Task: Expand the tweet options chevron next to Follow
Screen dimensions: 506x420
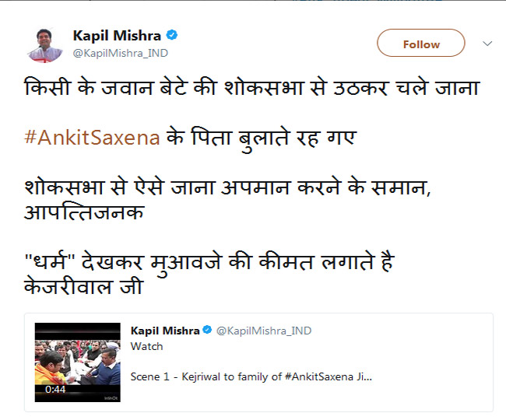Action: pos(488,44)
